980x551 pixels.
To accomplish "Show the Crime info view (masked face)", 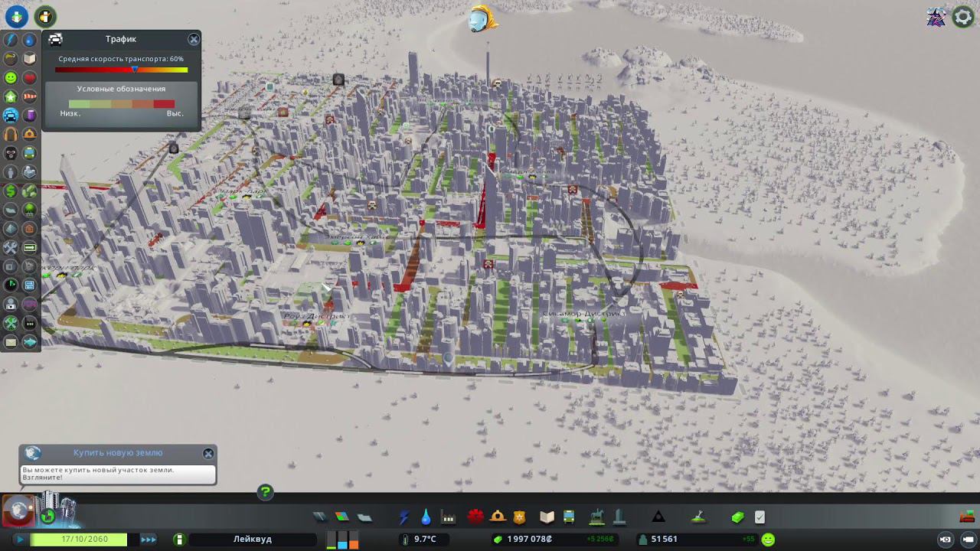I will click(11, 154).
